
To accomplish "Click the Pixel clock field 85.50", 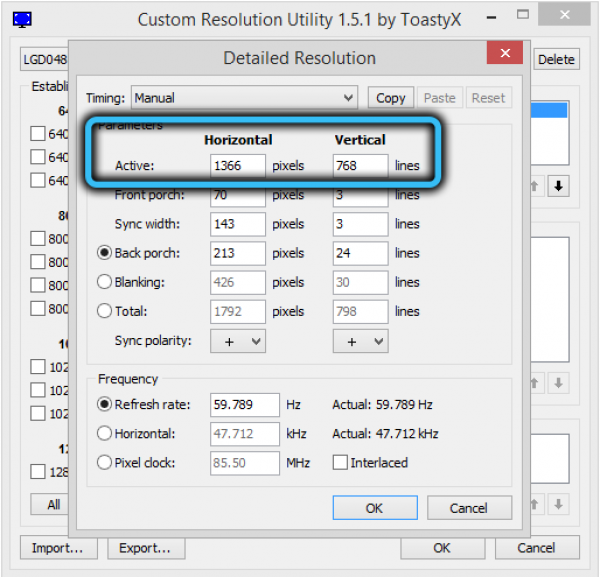I will (x=245, y=463).
